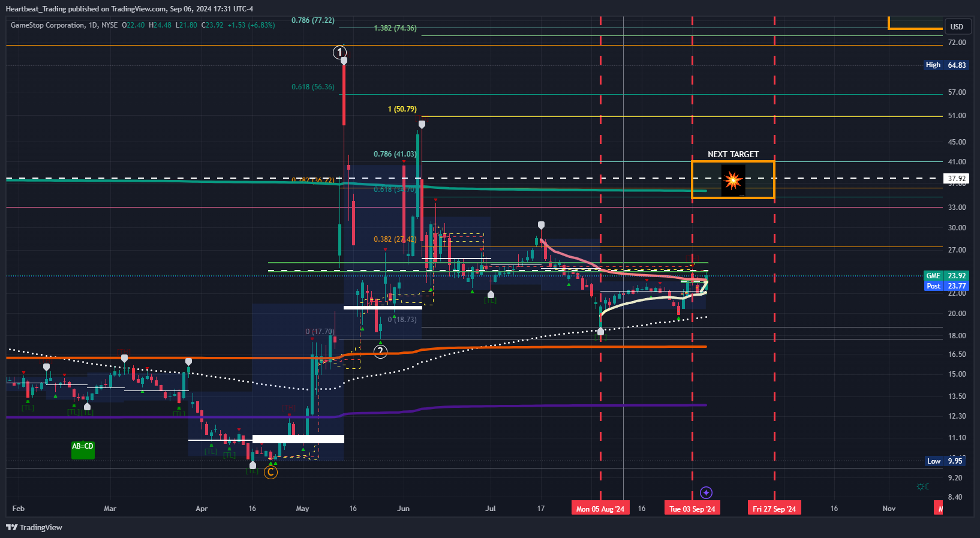Screen dimensions: 980x538
Task: Click the Low 9.95 price label
Action: point(945,461)
